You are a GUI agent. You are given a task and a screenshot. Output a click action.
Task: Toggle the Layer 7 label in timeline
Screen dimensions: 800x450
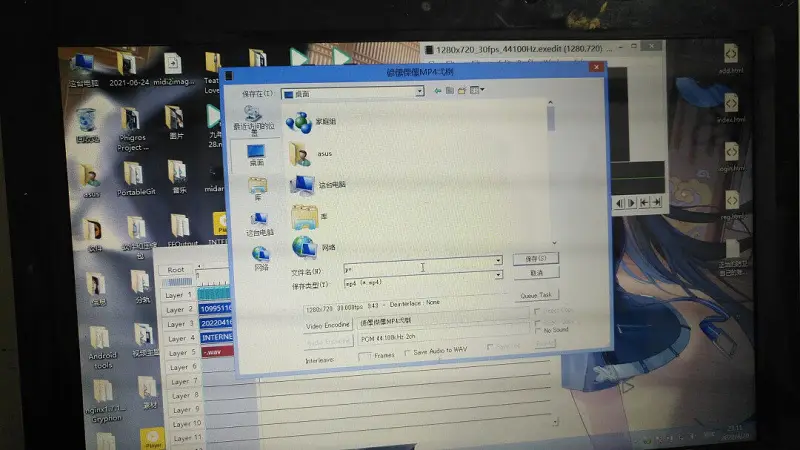184,381
